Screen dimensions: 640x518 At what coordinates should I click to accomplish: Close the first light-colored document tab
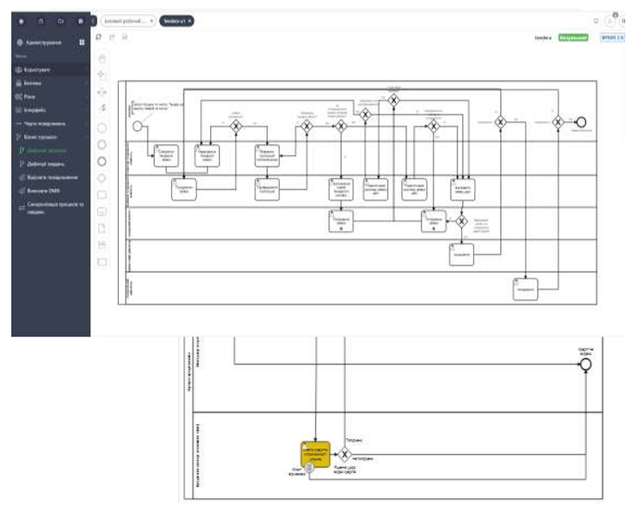(151, 21)
